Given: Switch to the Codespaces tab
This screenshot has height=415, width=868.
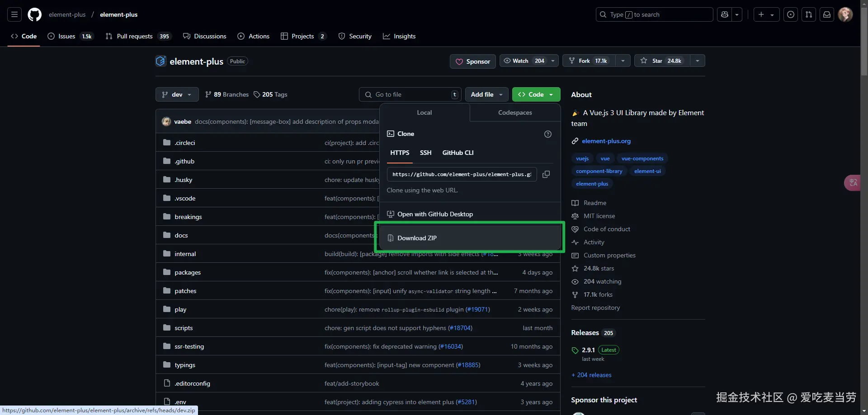Looking at the screenshot, I should pyautogui.click(x=515, y=112).
